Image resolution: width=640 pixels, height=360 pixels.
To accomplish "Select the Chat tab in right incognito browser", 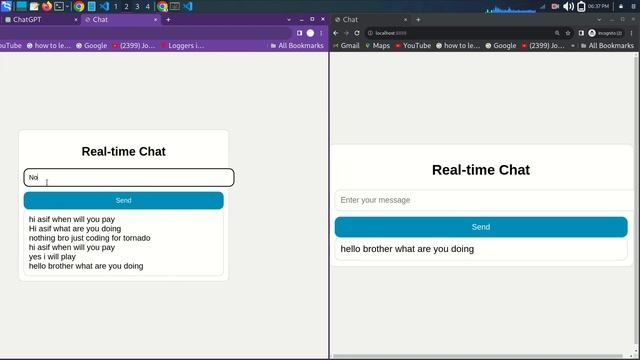I will click(x=371, y=19).
